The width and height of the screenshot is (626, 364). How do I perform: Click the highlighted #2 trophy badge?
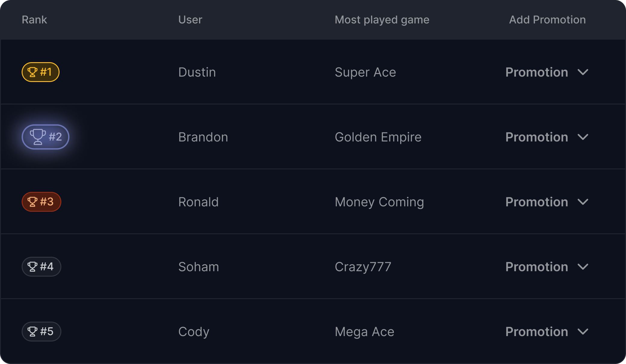click(45, 137)
